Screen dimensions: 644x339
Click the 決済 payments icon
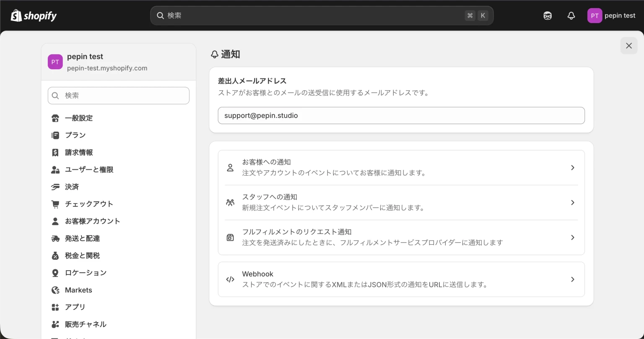(55, 187)
